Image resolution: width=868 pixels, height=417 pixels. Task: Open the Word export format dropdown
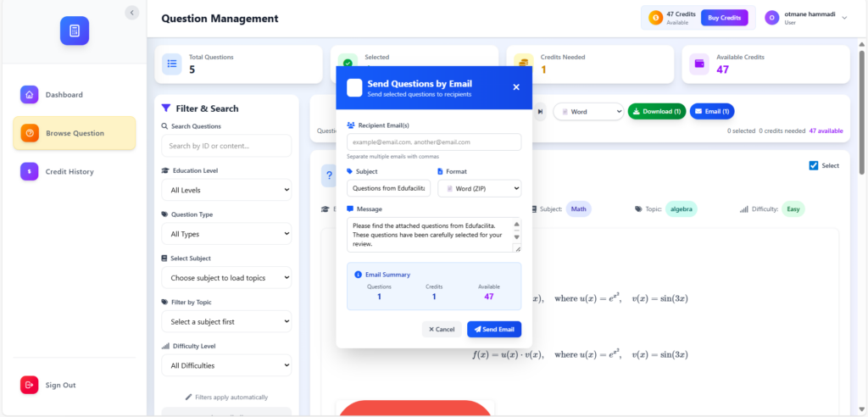(588, 111)
